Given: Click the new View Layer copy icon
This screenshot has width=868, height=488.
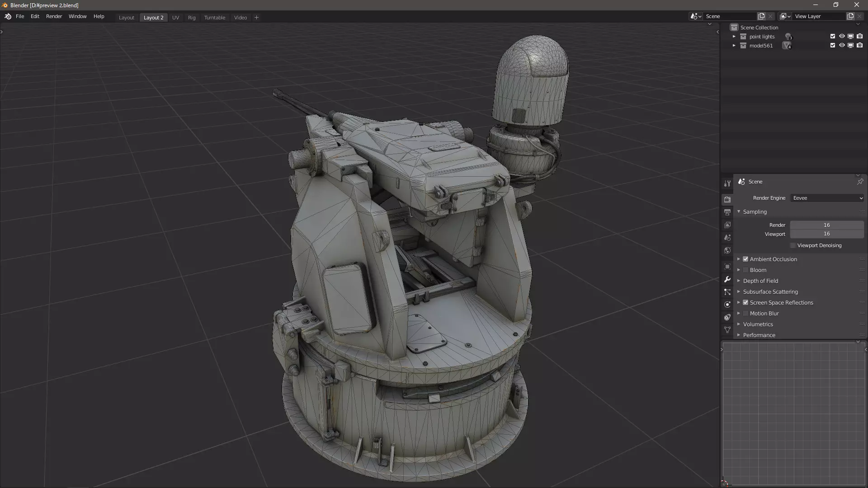Looking at the screenshot, I should (850, 16).
